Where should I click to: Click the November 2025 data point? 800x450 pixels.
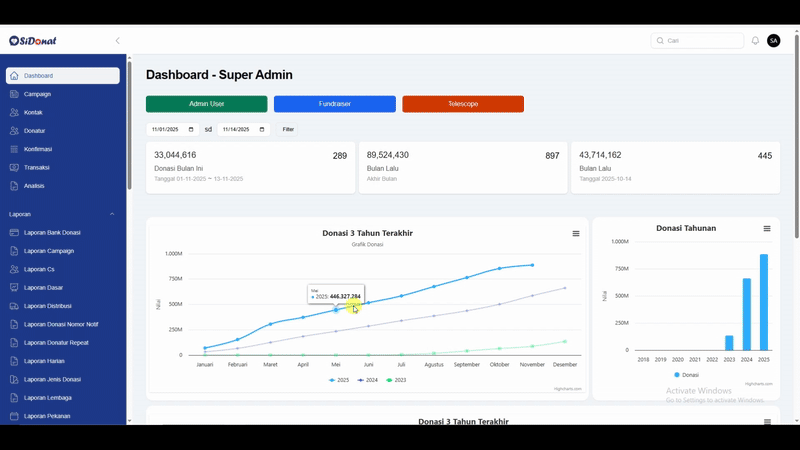pos(532,265)
